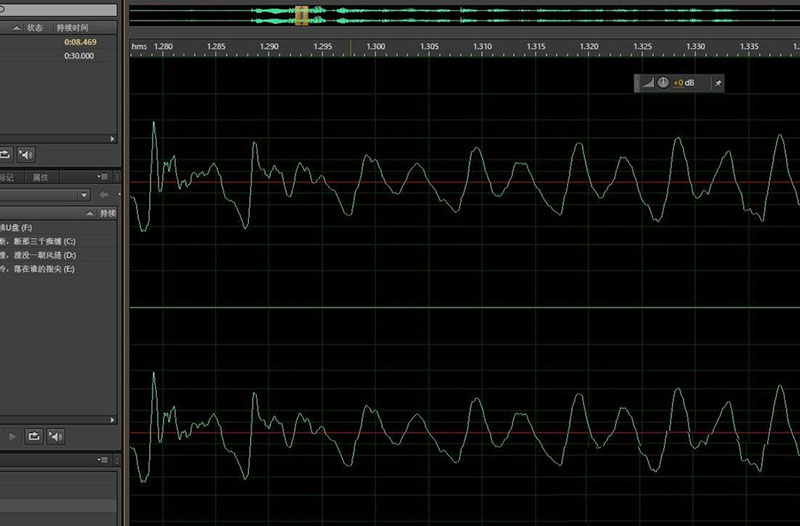Switch to the 属性 tab

[40, 177]
